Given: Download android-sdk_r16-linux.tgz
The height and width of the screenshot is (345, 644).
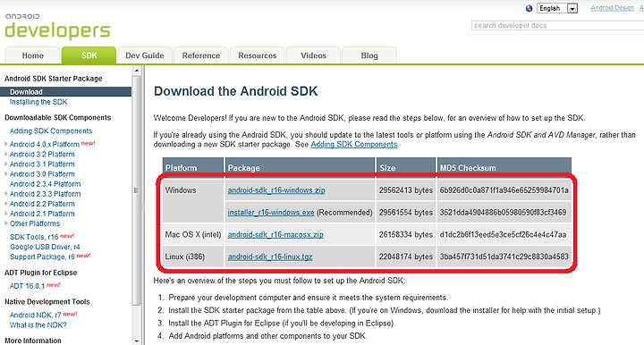Looking at the screenshot, I should [x=270, y=257].
